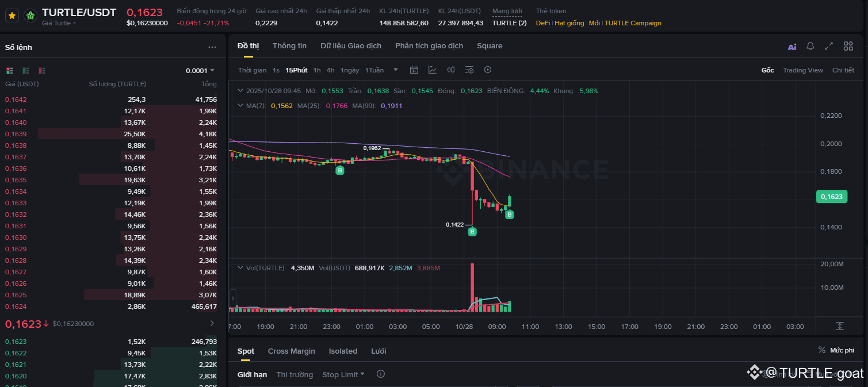Screen dimensions: 868x387
Task: Click the TURTLE (2) network label
Action: 509,23
